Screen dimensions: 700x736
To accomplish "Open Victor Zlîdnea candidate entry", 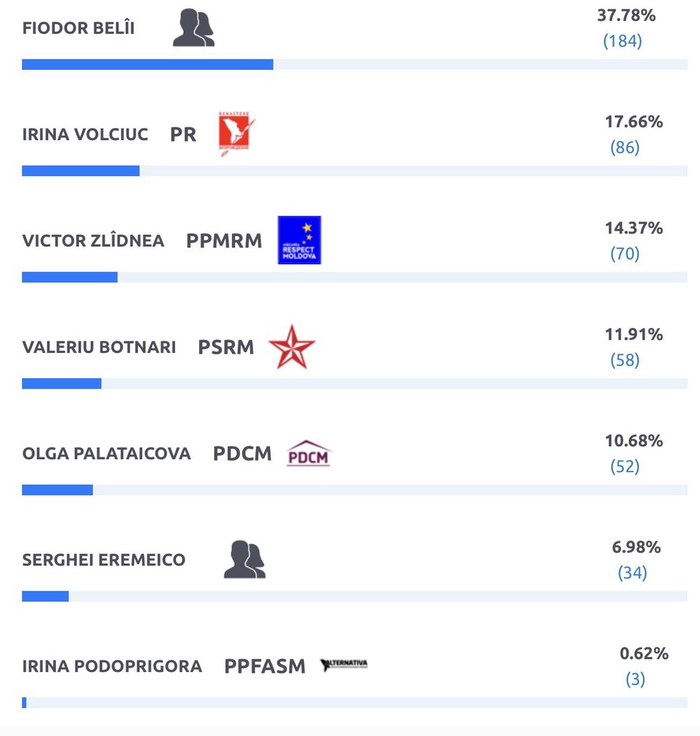I will [93, 241].
